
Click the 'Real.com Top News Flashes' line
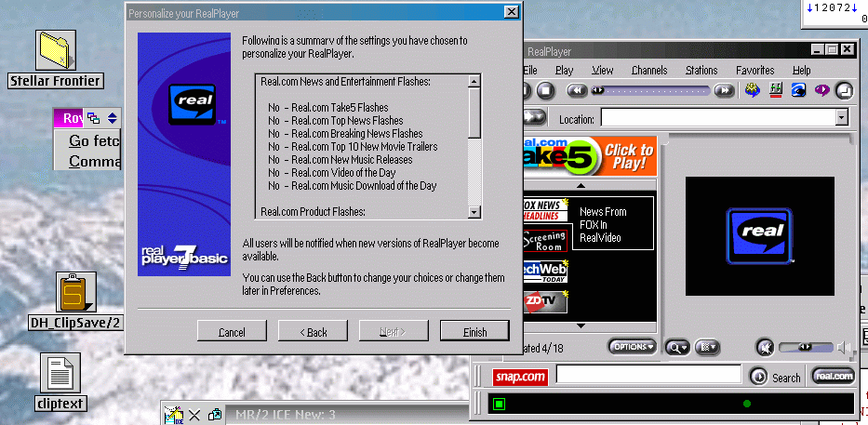click(x=347, y=120)
